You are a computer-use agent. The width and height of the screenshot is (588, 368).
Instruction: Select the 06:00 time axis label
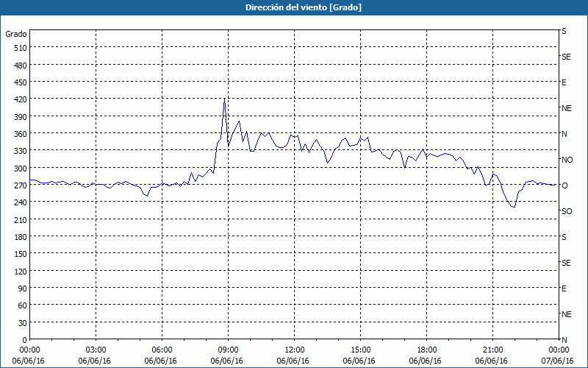[162, 350]
